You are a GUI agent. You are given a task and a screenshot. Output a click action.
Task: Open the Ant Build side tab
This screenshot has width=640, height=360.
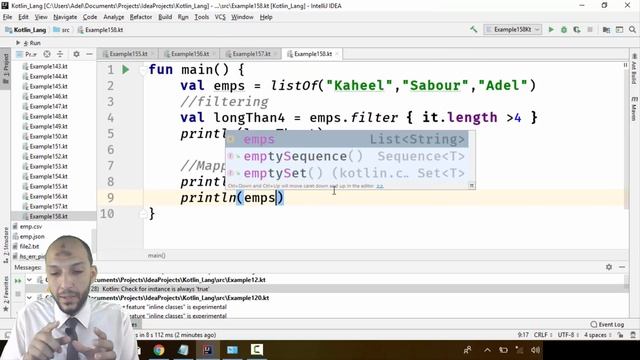coord(634,68)
